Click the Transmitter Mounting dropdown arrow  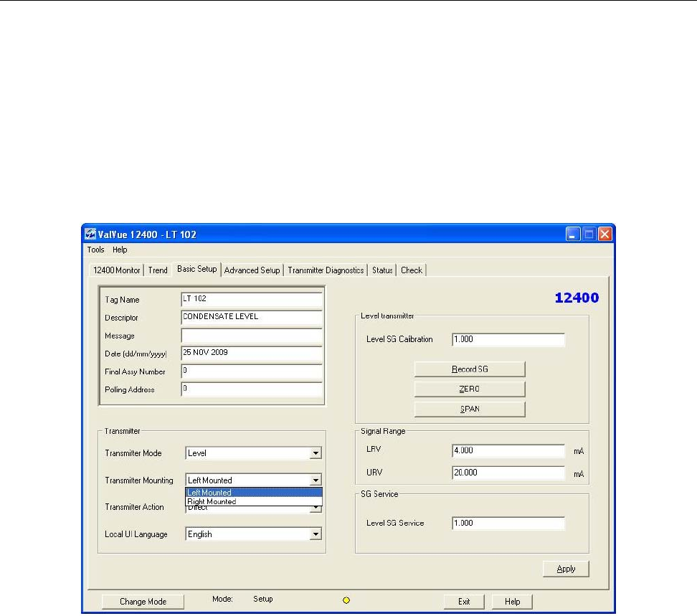pos(316,480)
